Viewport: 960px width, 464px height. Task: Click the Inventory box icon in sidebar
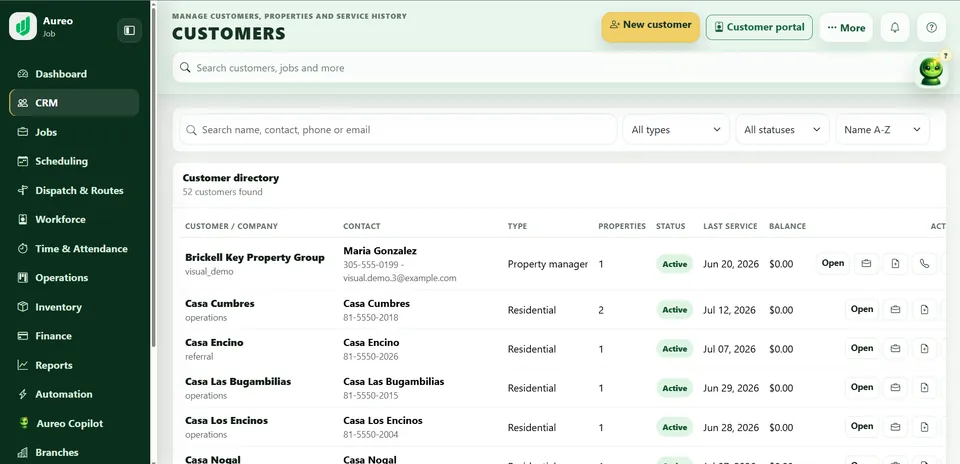coord(23,307)
